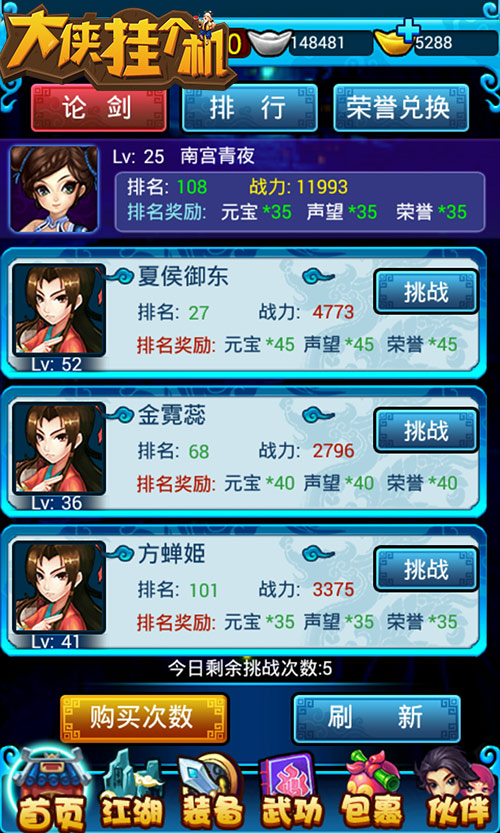Viewport: 500px width, 833px height.
Task: Open the 武功 martial arts book icon
Action: pos(292,792)
